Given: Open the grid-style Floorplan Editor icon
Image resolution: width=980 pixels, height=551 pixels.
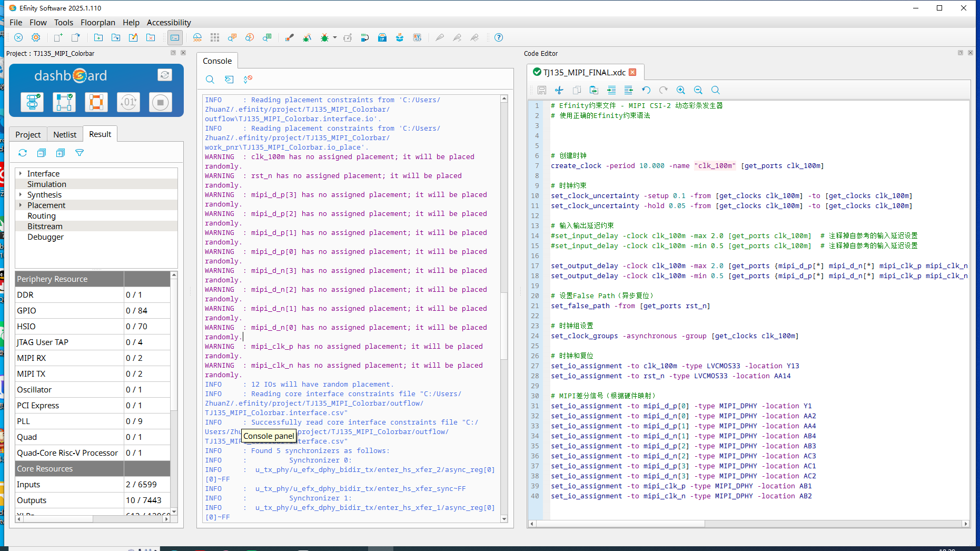Looking at the screenshot, I should [215, 37].
